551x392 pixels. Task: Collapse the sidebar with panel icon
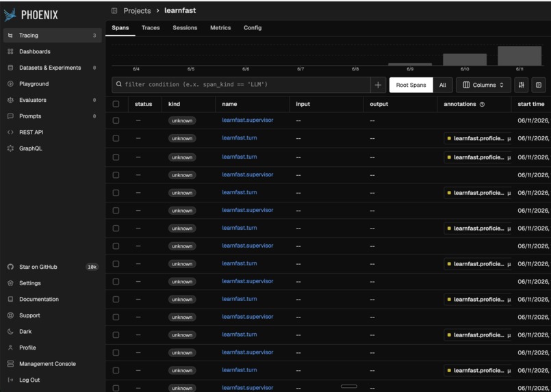[114, 11]
